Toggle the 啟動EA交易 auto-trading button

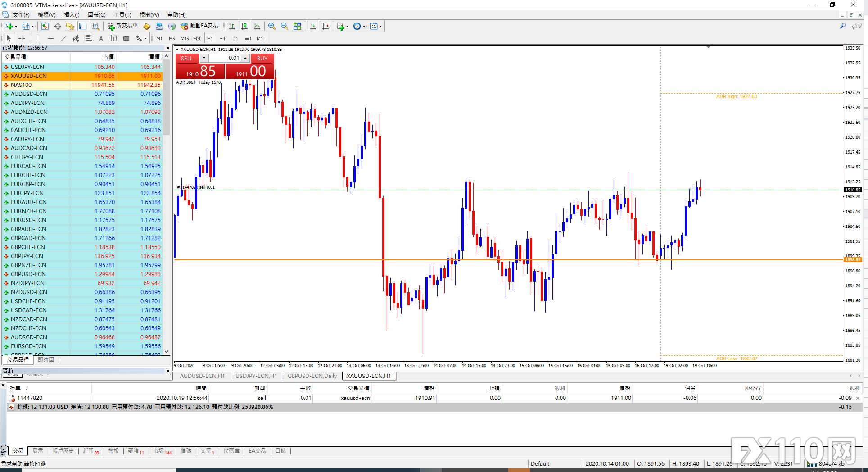click(199, 26)
